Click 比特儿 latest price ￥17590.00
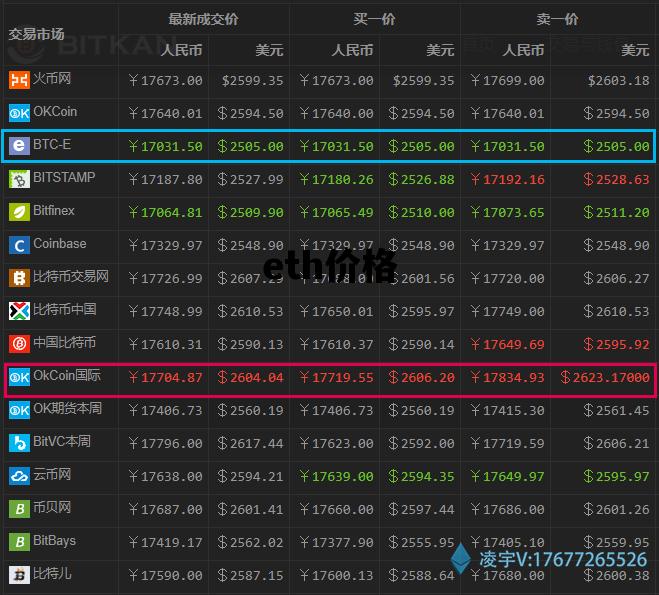Screen dimensions: 659x595 pyautogui.click(x=166, y=575)
